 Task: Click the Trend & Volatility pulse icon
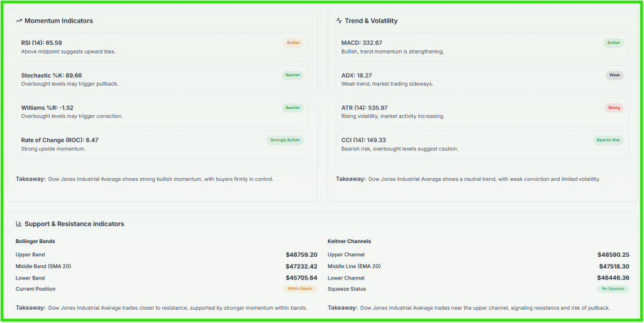(339, 21)
